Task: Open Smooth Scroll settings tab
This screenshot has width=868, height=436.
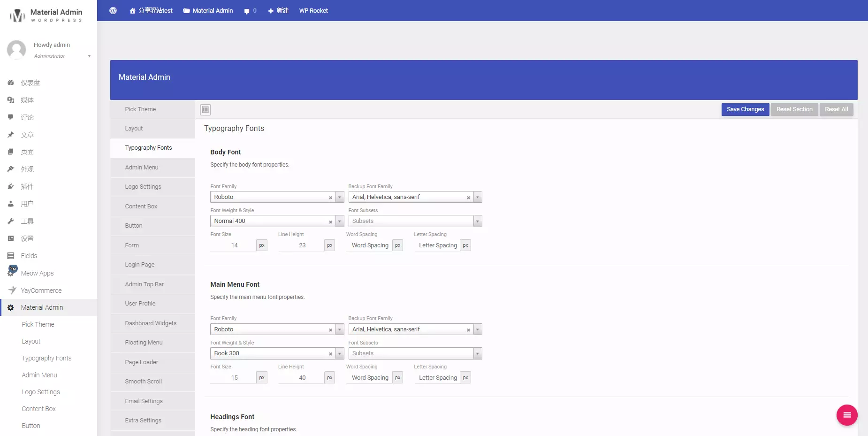Action: point(152,382)
